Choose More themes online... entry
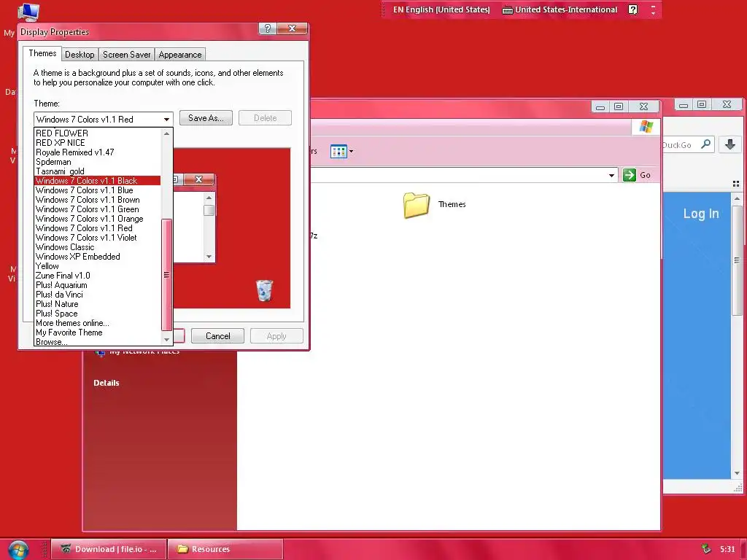The image size is (747, 560). coord(97,323)
